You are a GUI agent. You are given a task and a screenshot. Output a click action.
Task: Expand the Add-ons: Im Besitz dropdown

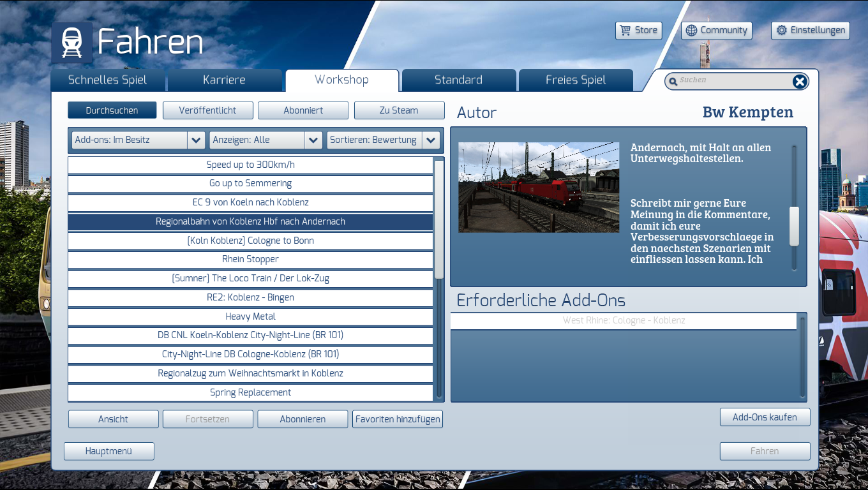tap(196, 140)
